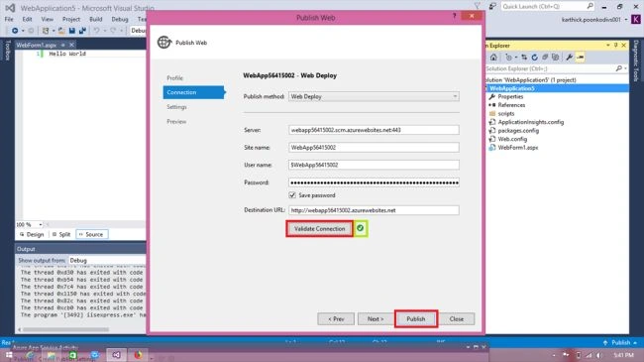644x362 pixels.
Task: Click the Solution Explorer search box
Action: point(556,68)
